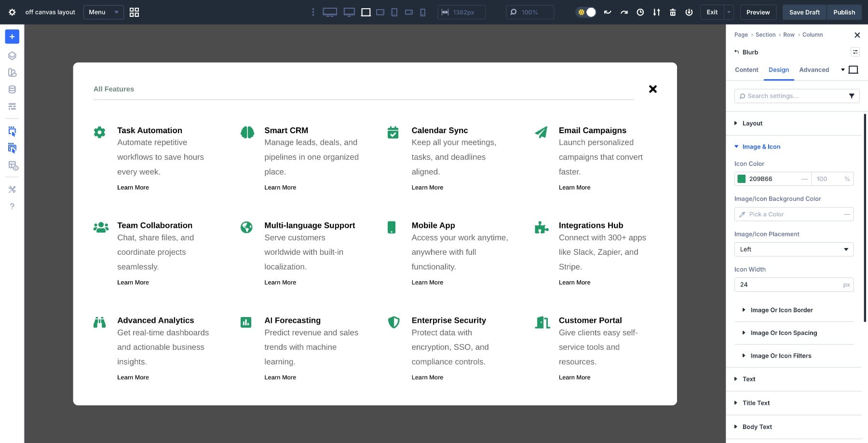The width and height of the screenshot is (868, 443).
Task: Click the green Icon Color swatch
Action: click(x=742, y=179)
